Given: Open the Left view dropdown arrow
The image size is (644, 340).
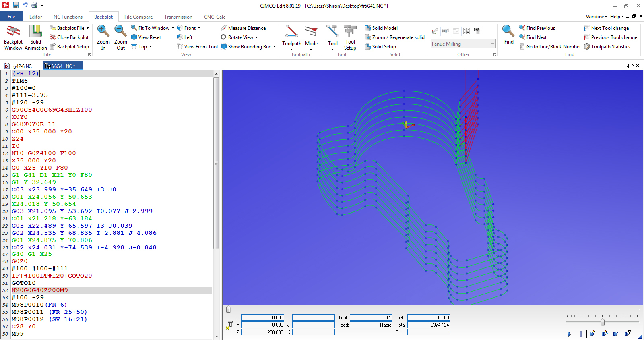Looking at the screenshot, I should [x=196, y=37].
